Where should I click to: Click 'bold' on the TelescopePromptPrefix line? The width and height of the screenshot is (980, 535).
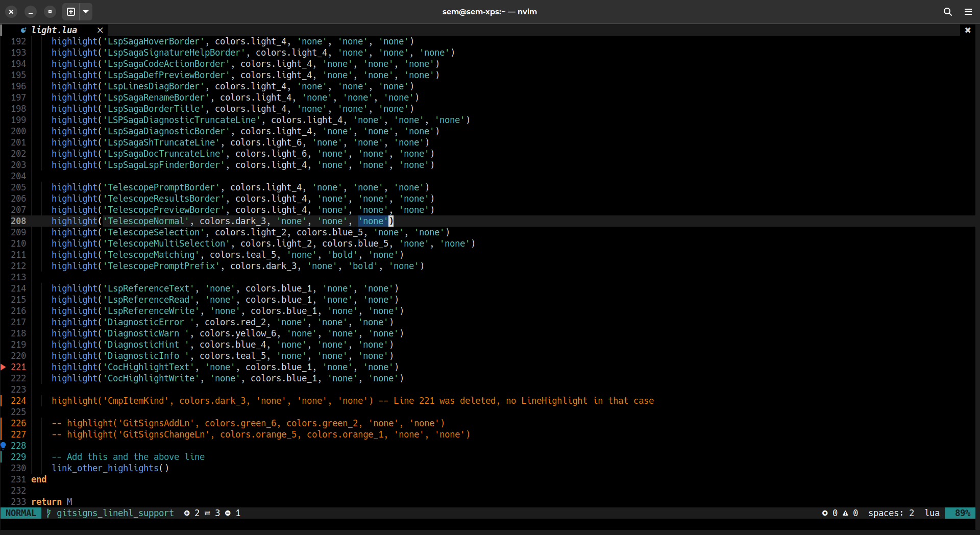point(363,266)
